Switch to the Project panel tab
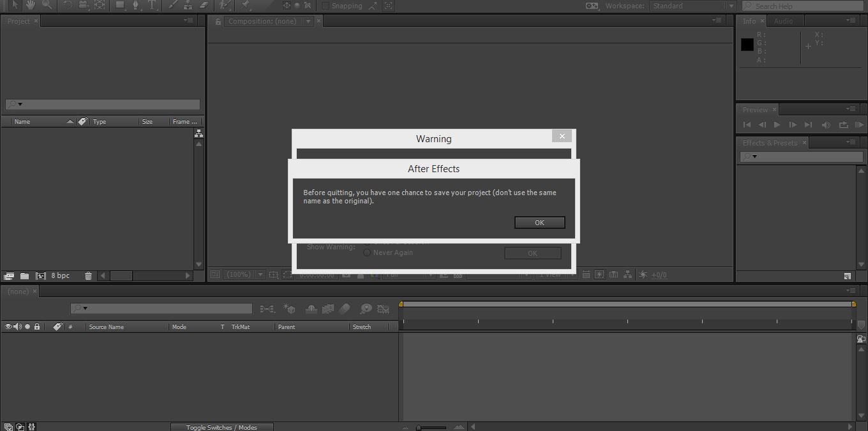The image size is (868, 431). click(x=19, y=21)
